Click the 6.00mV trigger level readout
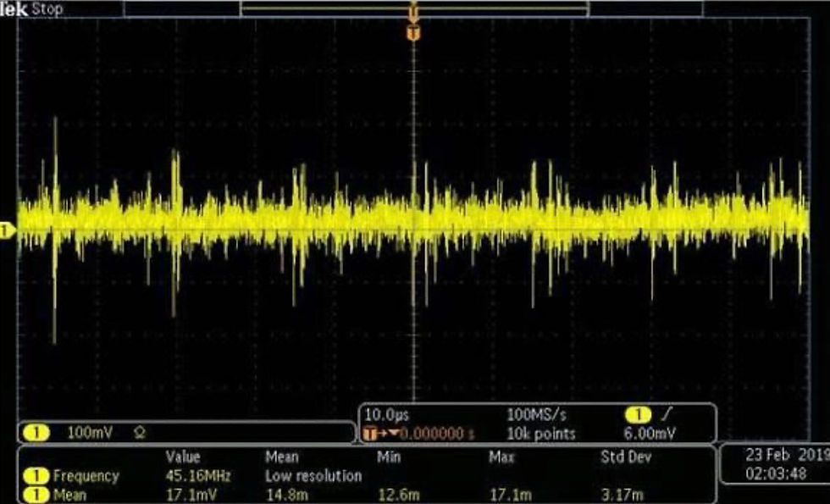 click(x=650, y=434)
